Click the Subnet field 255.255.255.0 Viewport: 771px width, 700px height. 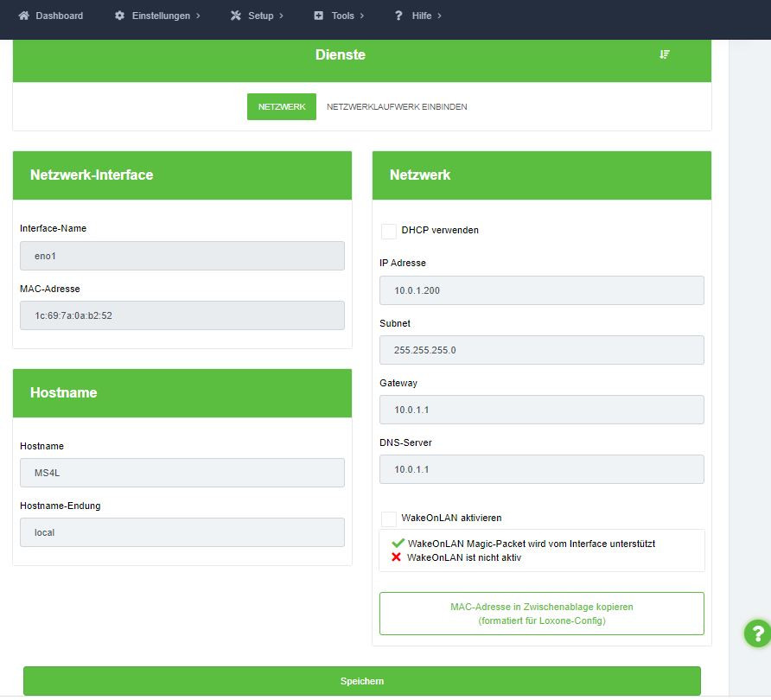[x=541, y=350]
